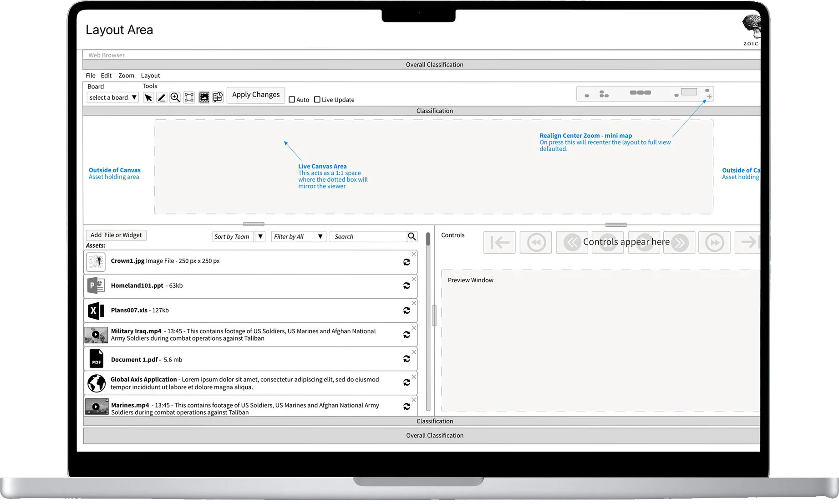Remove Global Axis Application with its X
The image size is (839, 504).
coord(414,377)
